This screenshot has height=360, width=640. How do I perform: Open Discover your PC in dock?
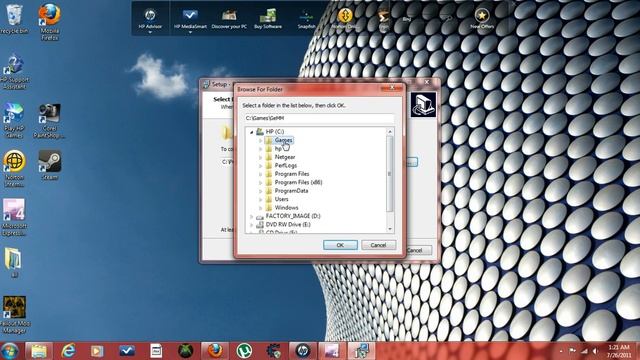[229, 19]
